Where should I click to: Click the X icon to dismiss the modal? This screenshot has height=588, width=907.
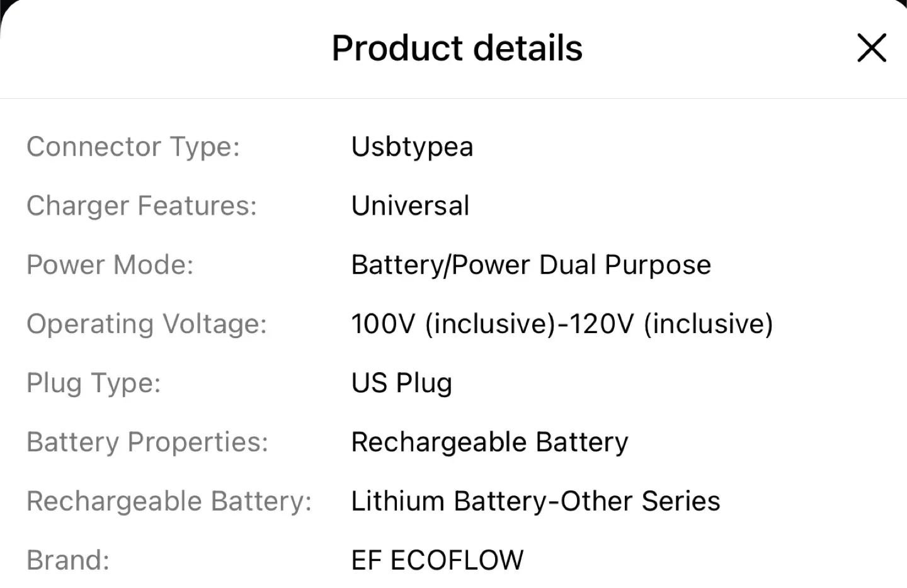coord(871,48)
